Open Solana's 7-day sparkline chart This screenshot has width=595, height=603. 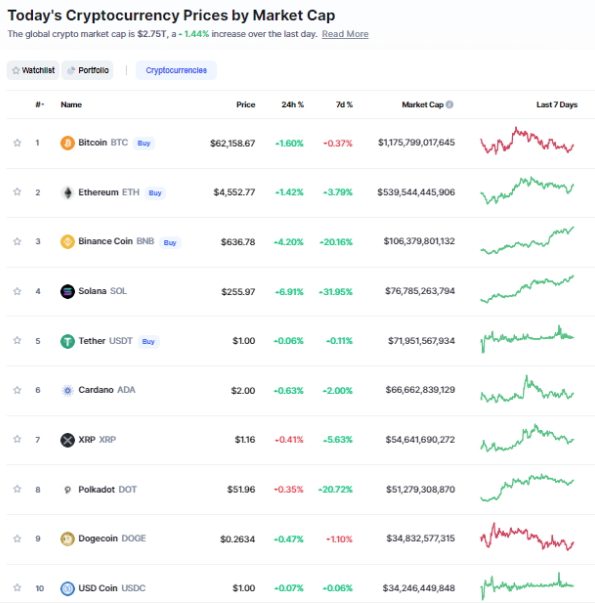pyautogui.click(x=527, y=289)
